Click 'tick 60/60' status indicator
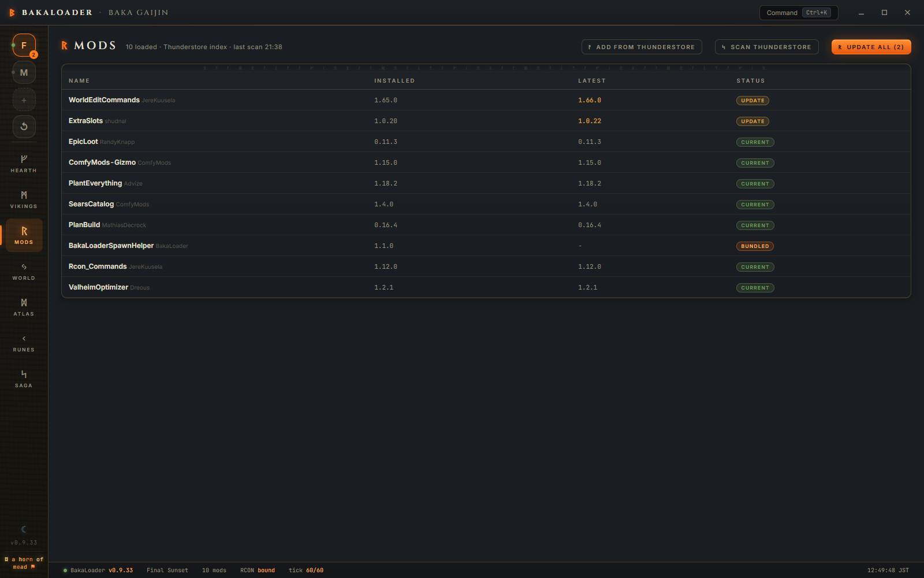 pyautogui.click(x=306, y=570)
